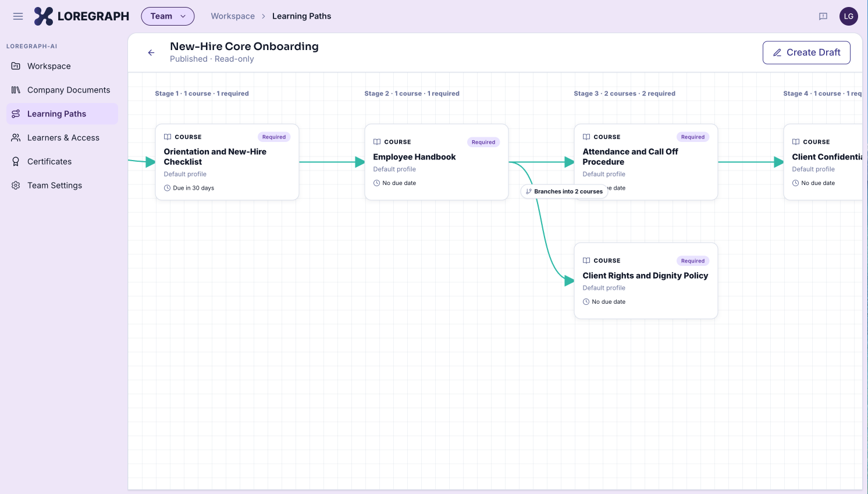Open the Team workspace dropdown
The image size is (868, 494).
coord(168,16)
